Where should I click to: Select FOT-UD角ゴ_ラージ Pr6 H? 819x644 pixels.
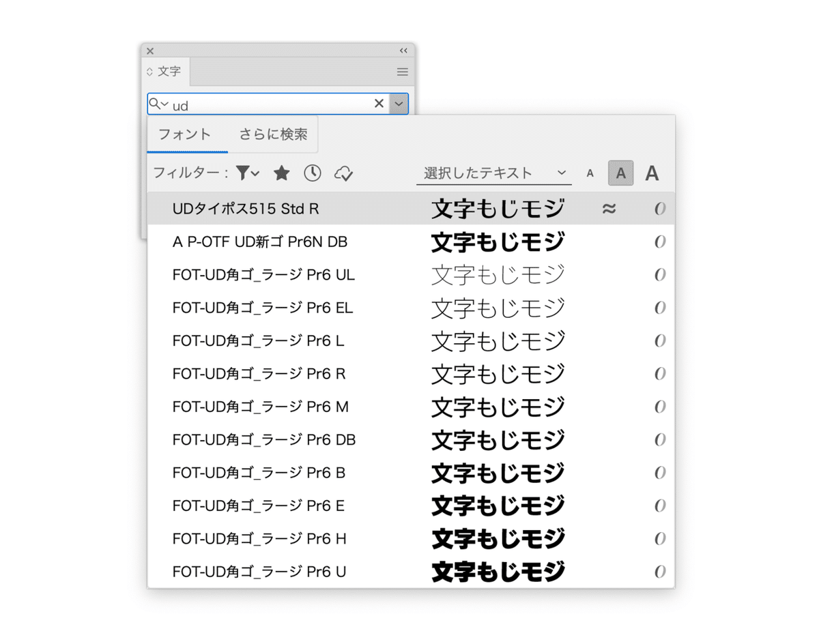(x=411, y=538)
